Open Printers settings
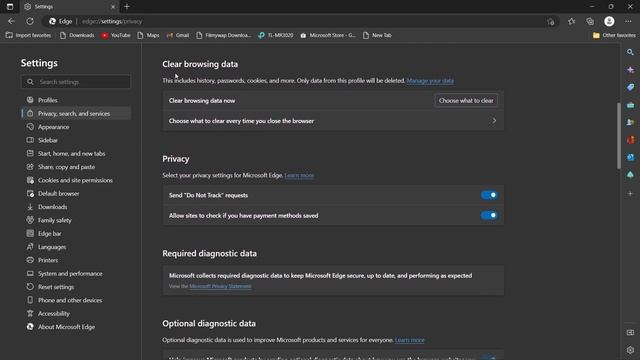The width and height of the screenshot is (640, 360). click(76, 260)
